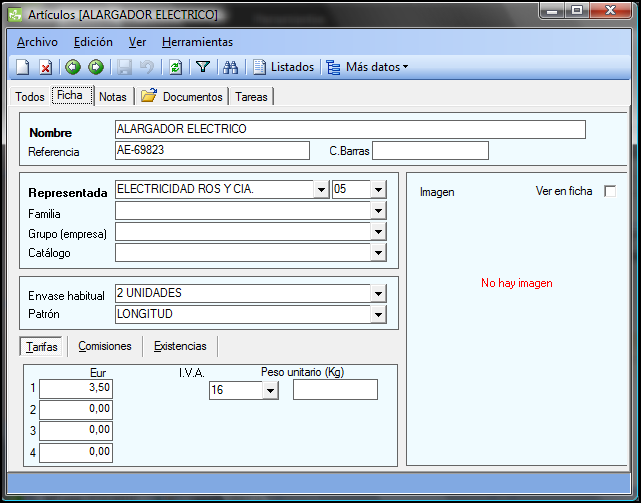
Task: Open the Archivo menu
Action: coord(37,42)
